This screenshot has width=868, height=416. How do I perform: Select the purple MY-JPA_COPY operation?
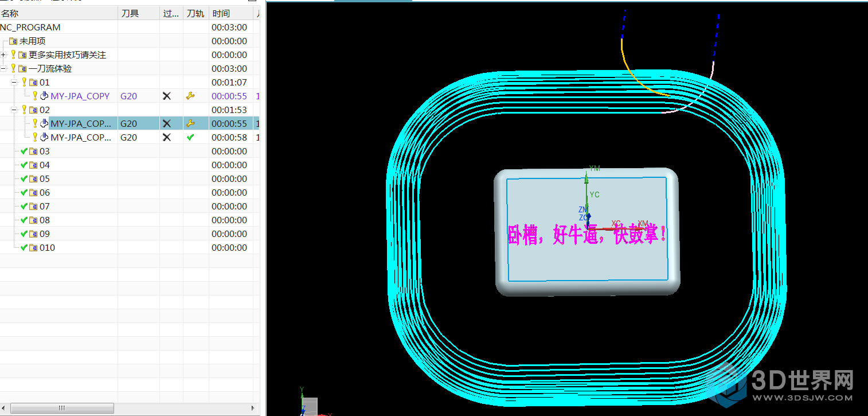point(80,96)
